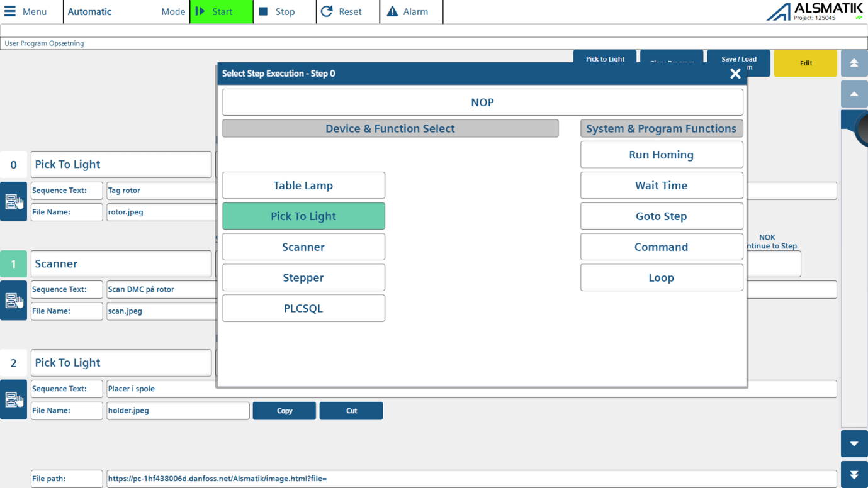Choose the Wait Time function
The width and height of the screenshot is (868, 488).
point(661,186)
